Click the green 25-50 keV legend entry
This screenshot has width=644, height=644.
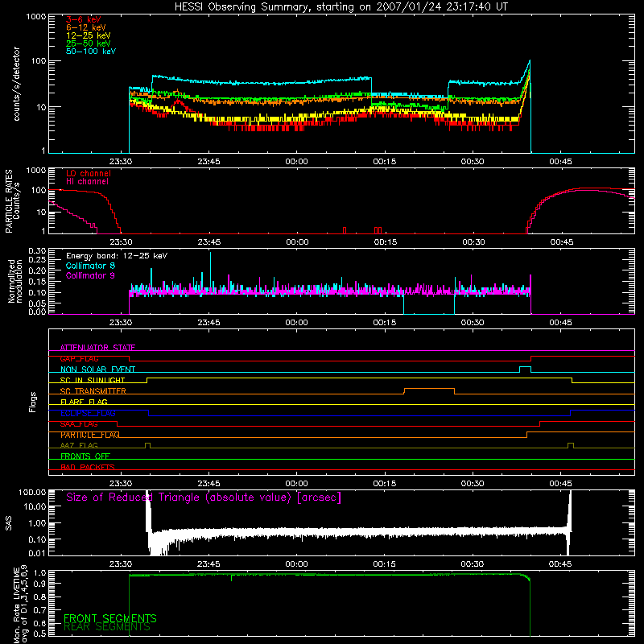click(x=89, y=43)
